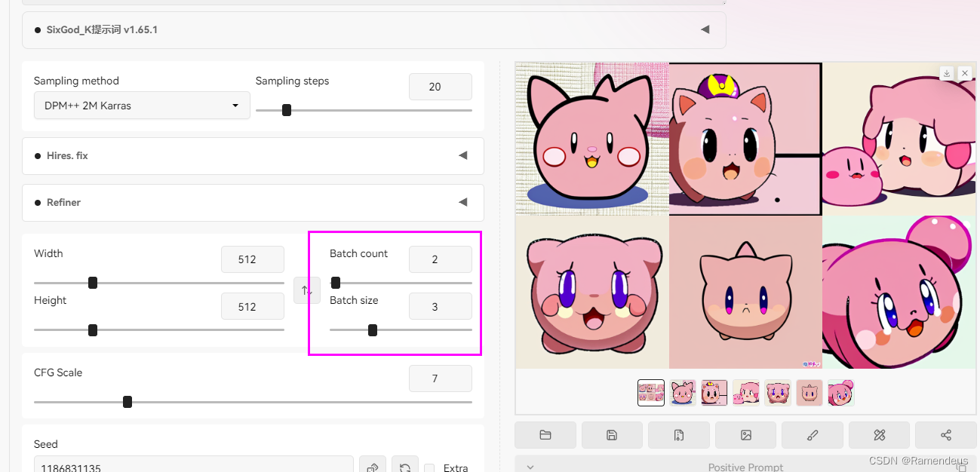Select the fourth thumbnail with two Kirbys
The width and height of the screenshot is (980, 472).
[x=746, y=393]
